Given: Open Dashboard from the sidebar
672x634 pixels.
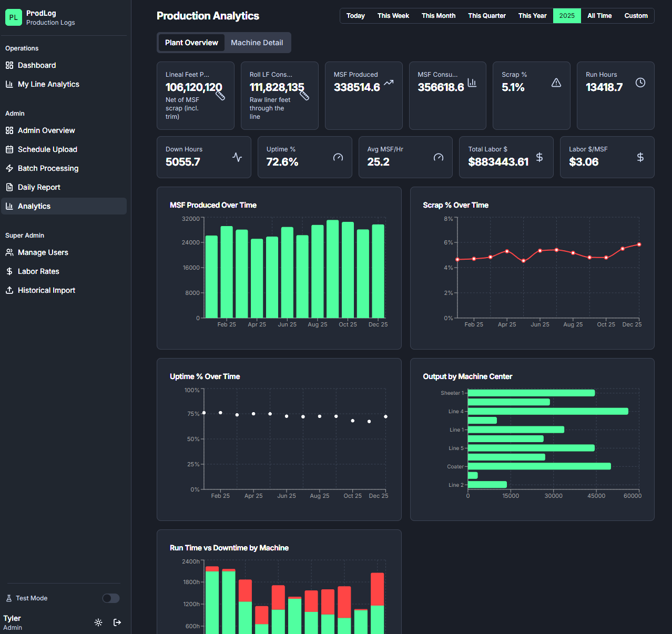Looking at the screenshot, I should coord(64,65).
